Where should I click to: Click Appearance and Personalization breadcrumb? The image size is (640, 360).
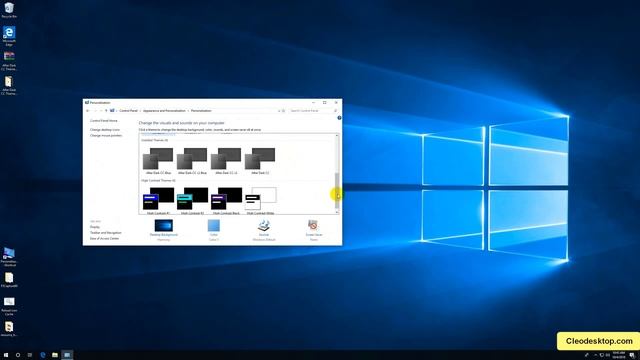click(164, 111)
